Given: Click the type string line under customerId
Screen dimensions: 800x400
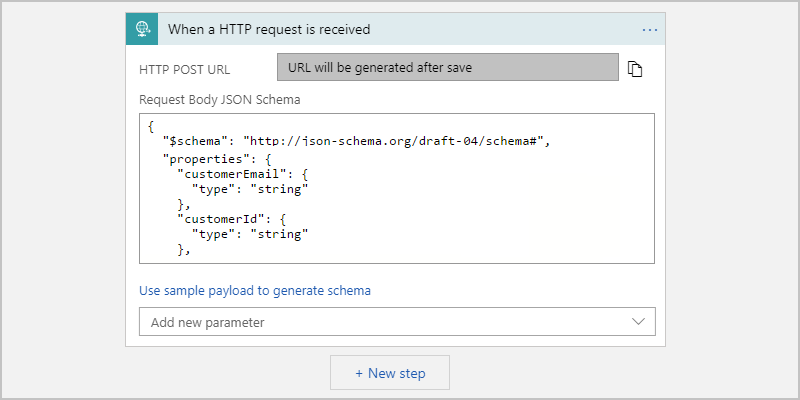Looking at the screenshot, I should coord(250,234).
